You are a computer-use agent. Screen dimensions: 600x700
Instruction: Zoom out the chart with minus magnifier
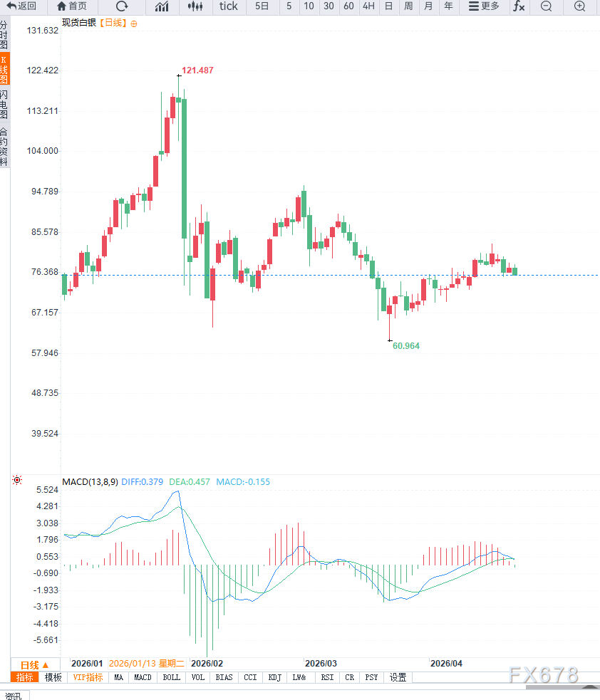(x=546, y=6)
